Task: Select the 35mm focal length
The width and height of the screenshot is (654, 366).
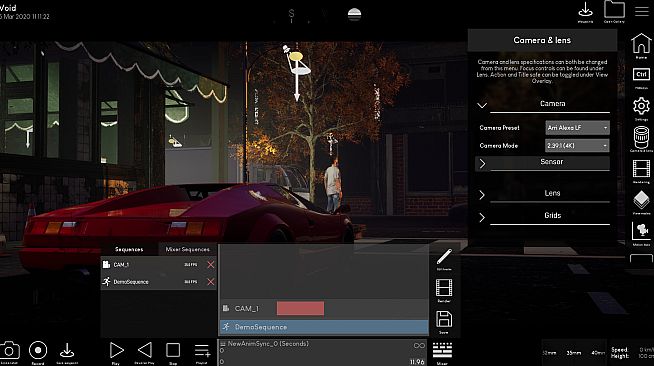Action: [x=574, y=353]
